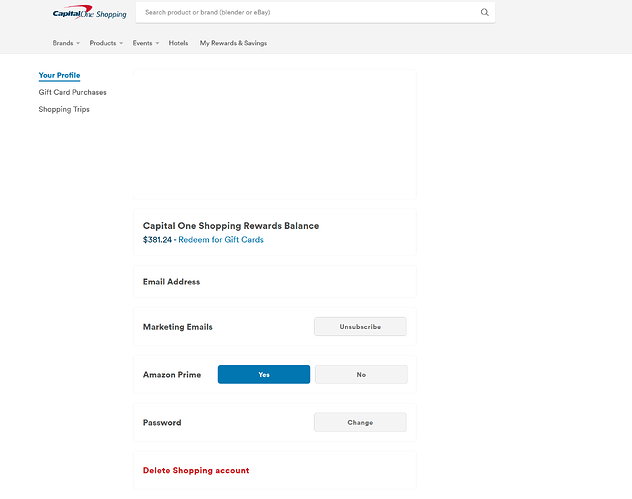The image size is (632, 499).
Task: Expand the Events dropdown menu
Action: (x=146, y=43)
